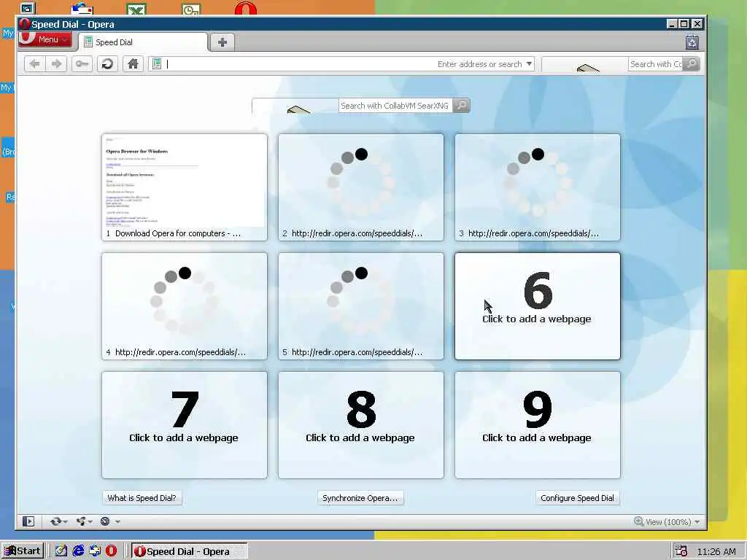
Task: Launch the Internet Explorer quick launch icon
Action: [x=78, y=551]
